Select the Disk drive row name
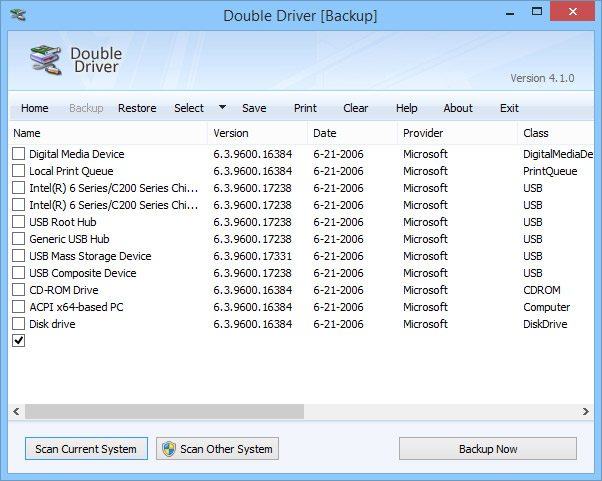This screenshot has height=481, width=602. point(52,324)
